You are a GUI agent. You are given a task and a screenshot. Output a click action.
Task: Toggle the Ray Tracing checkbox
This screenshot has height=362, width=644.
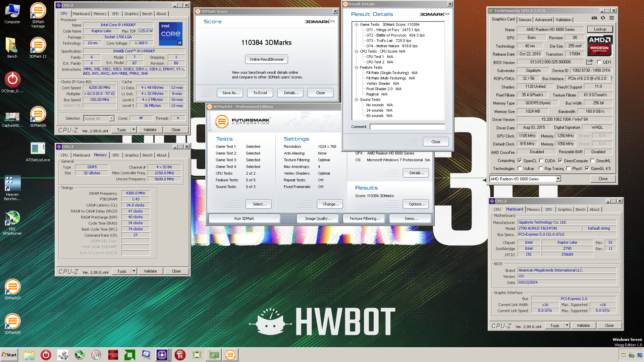click(x=541, y=169)
